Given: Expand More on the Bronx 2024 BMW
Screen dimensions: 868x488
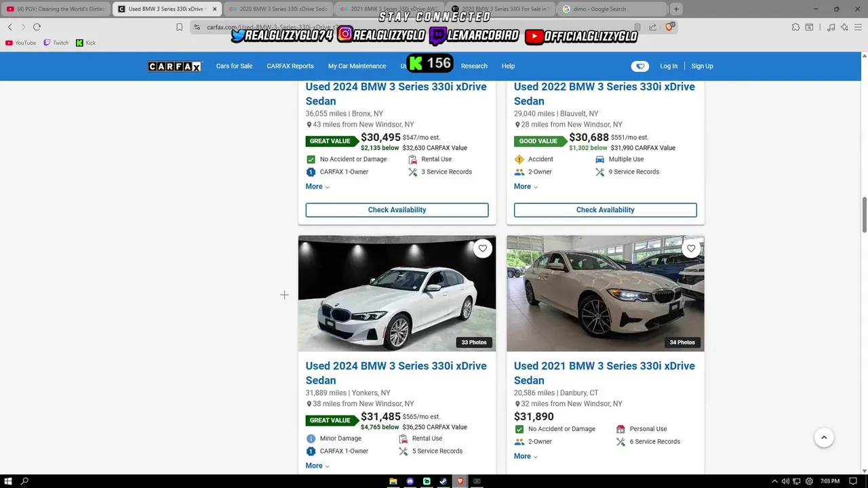Looking at the screenshot, I should [317, 186].
